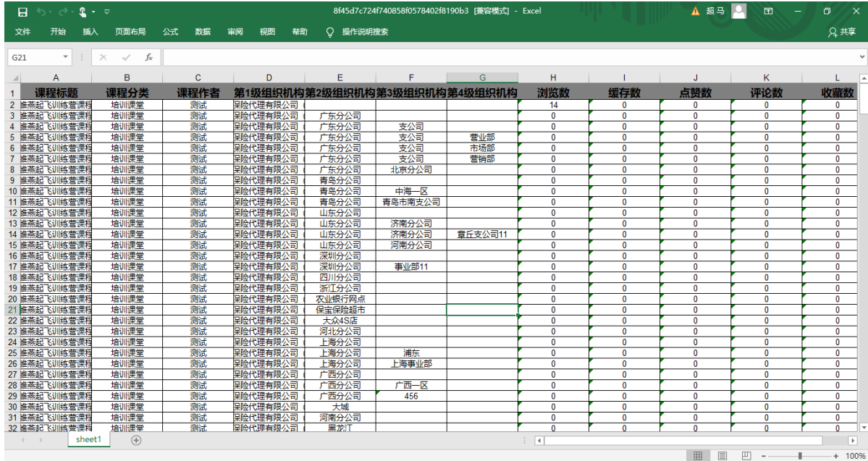Switch to Page Break Preview view

click(x=746, y=456)
